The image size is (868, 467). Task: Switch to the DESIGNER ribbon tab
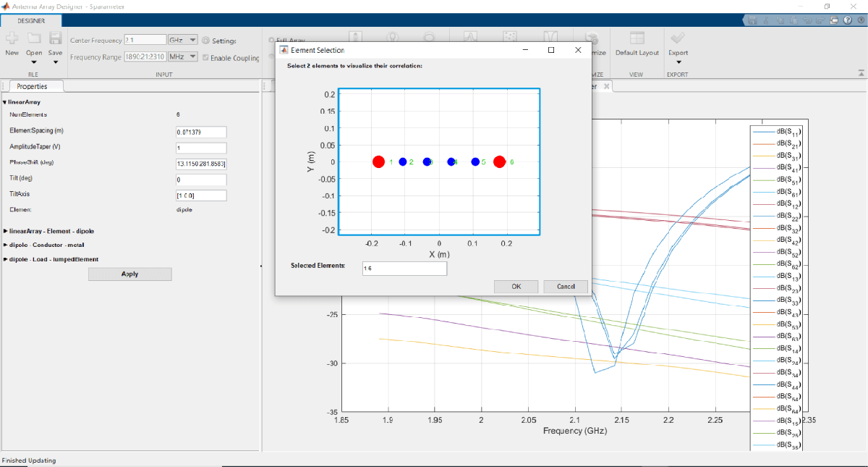(30, 20)
